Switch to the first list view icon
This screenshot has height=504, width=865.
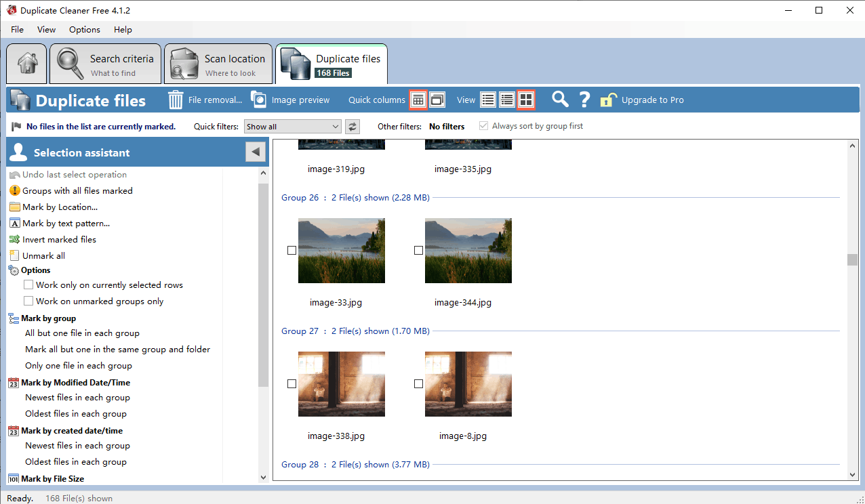[488, 100]
